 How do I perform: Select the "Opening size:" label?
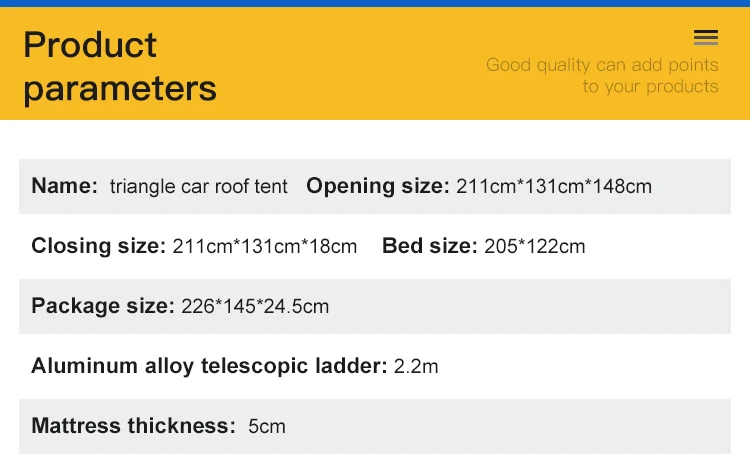[378, 186]
